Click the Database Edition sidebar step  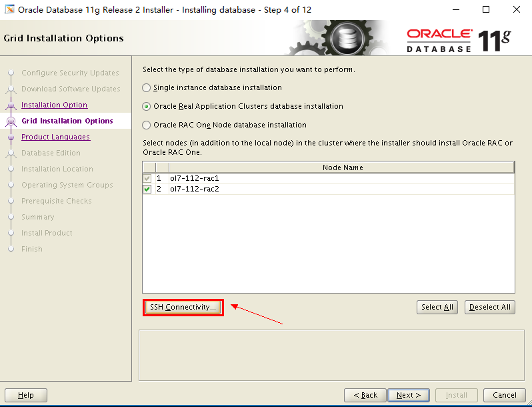pyautogui.click(x=51, y=153)
